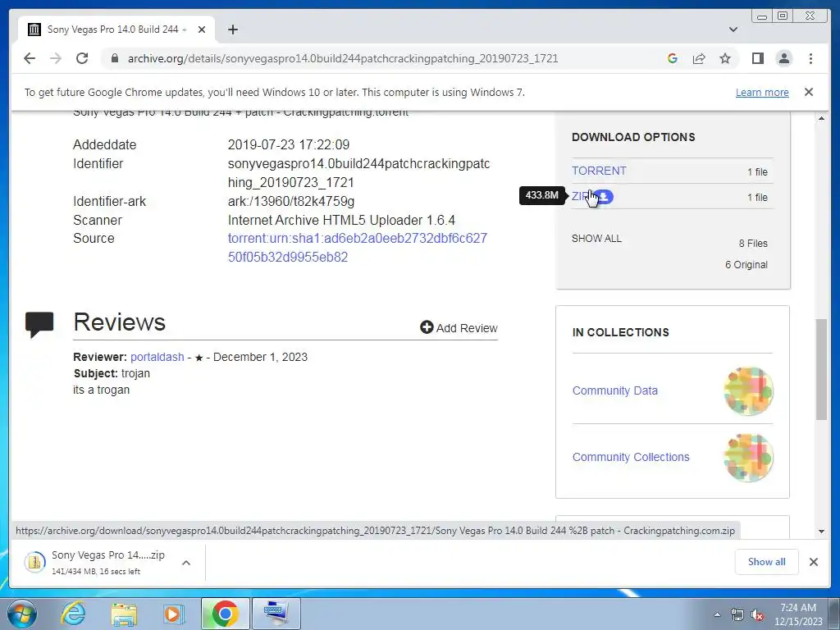Click the padlock site info icon

coord(115,58)
